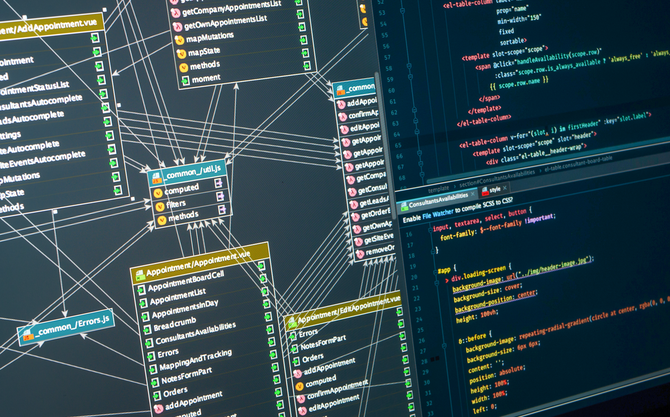670x417 pixels.
Task: Click the JS file icon on _common_/util.js header
Action: pos(156,178)
